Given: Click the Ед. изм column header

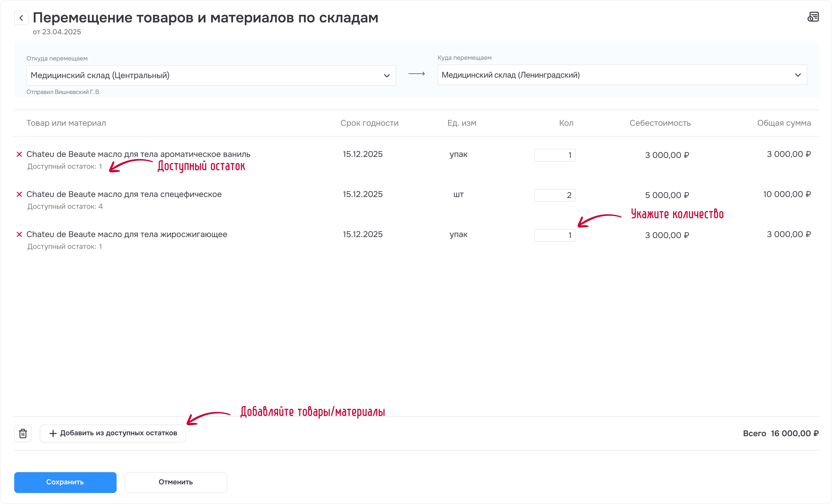Looking at the screenshot, I should pyautogui.click(x=462, y=123).
